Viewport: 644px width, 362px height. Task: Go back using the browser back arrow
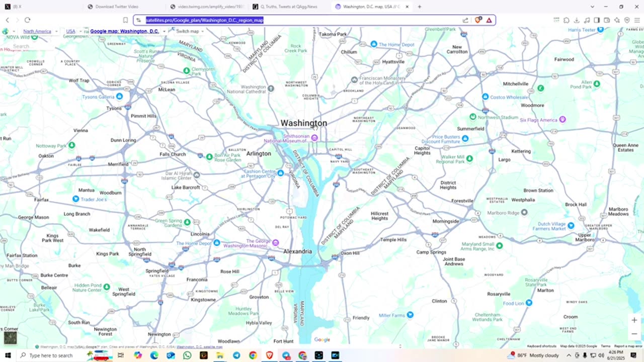coord(7,20)
